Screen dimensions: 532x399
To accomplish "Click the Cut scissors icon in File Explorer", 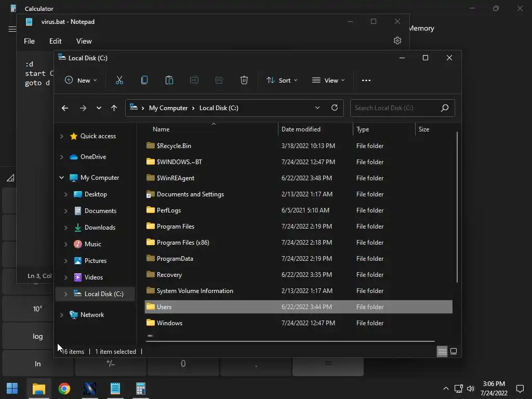I will click(119, 81).
